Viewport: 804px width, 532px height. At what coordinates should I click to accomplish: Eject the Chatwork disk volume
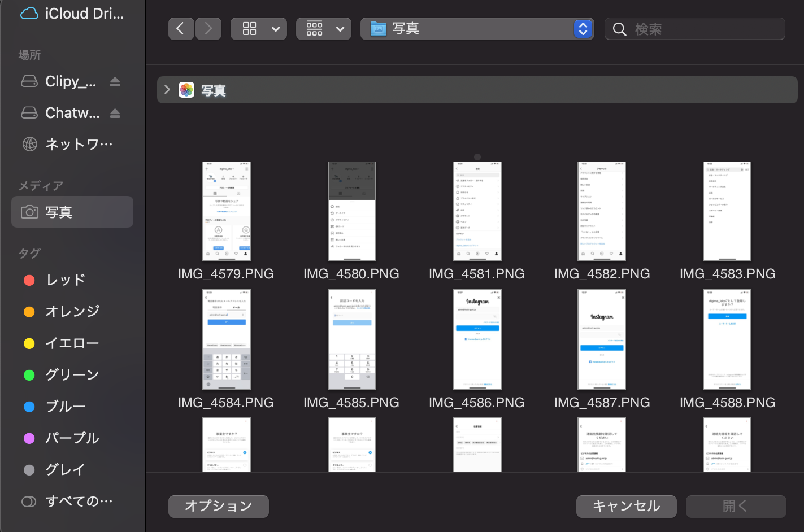point(115,114)
